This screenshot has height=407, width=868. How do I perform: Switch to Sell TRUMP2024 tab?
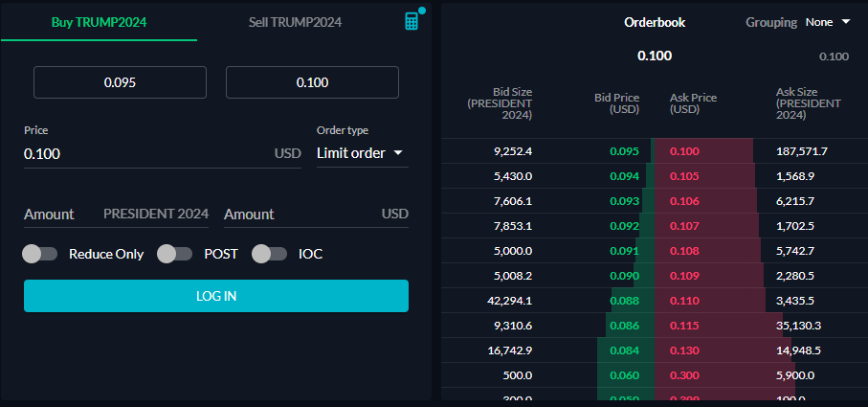tap(295, 22)
